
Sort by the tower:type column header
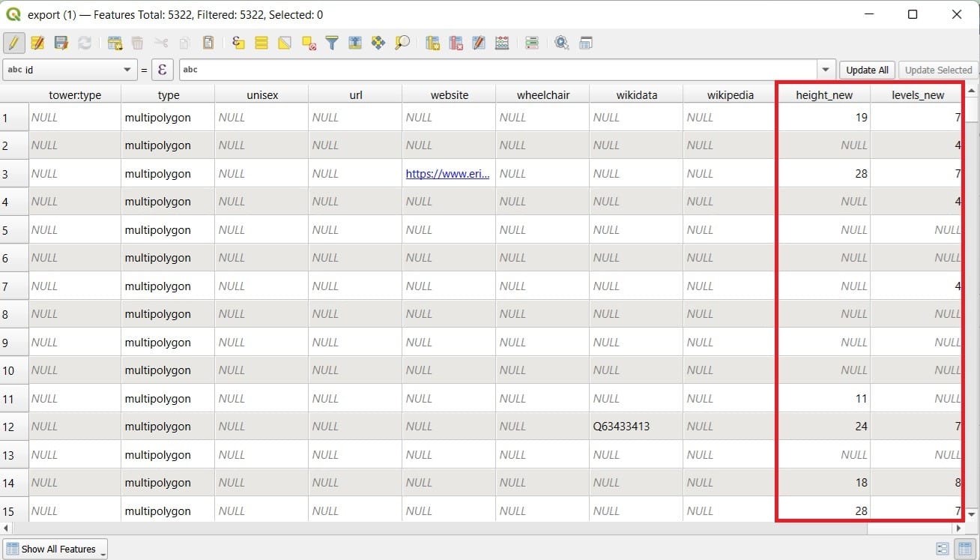tap(75, 94)
